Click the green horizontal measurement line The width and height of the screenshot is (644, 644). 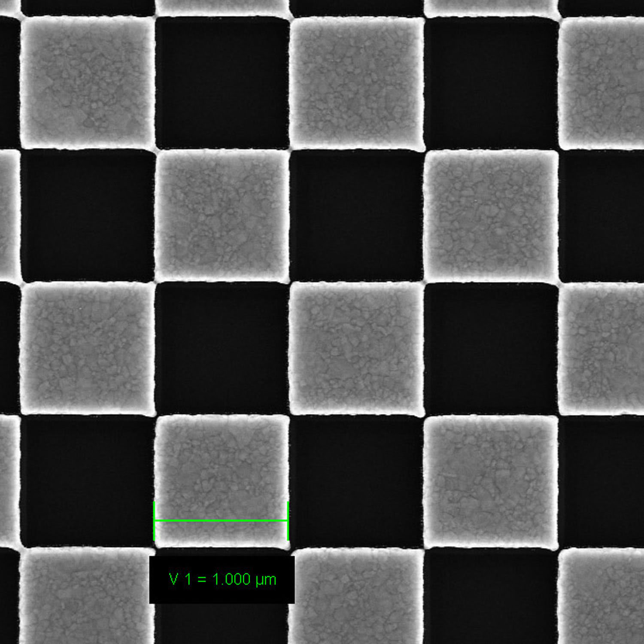[221, 520]
